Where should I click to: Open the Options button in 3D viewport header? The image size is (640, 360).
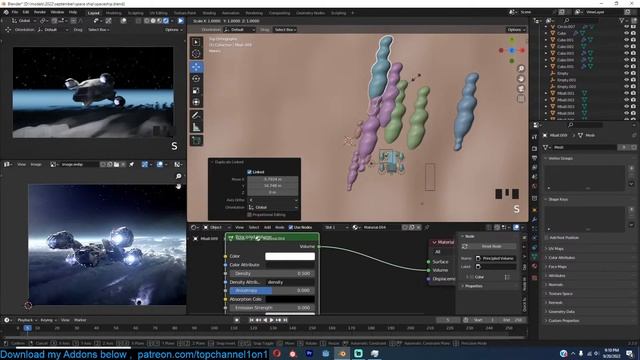pos(516,30)
